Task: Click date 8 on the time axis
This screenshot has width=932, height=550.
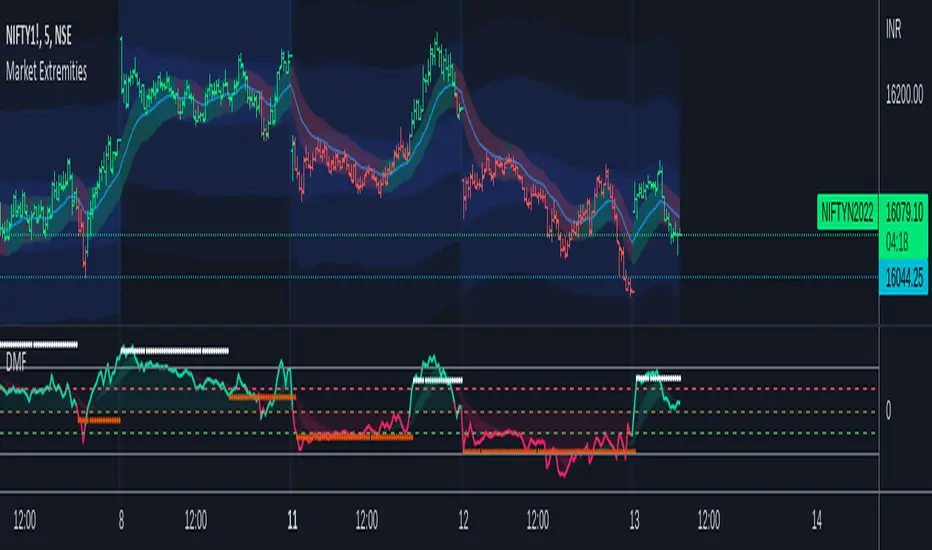Action: tap(121, 520)
